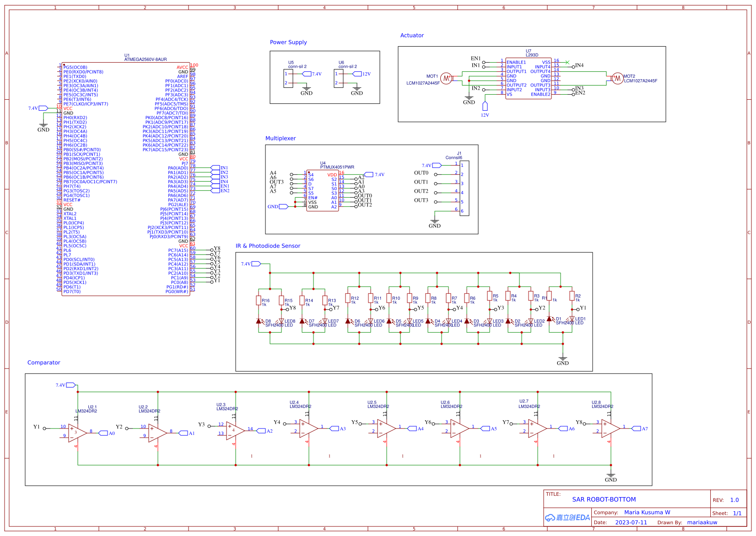Click the date field '2023-07-11'
Screen dimensions: 756x536
tap(631, 522)
